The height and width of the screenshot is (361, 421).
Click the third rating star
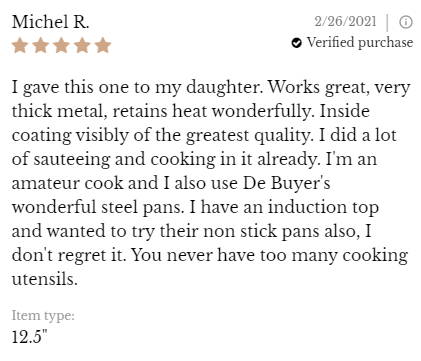pyautogui.click(x=61, y=45)
